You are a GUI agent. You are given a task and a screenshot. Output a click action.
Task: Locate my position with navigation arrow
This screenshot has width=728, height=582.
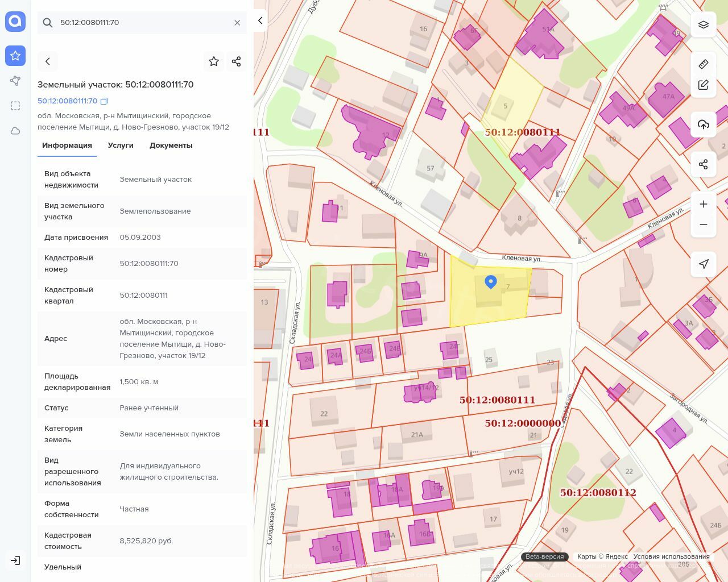click(x=704, y=264)
